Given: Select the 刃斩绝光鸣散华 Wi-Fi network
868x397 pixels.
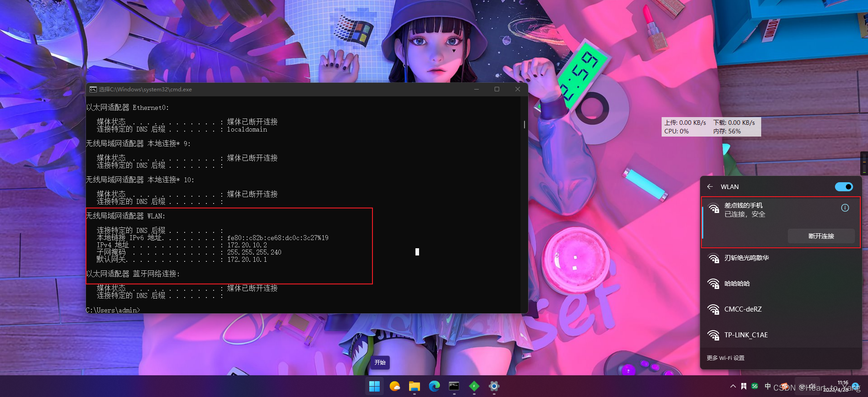Looking at the screenshot, I should tap(781, 258).
